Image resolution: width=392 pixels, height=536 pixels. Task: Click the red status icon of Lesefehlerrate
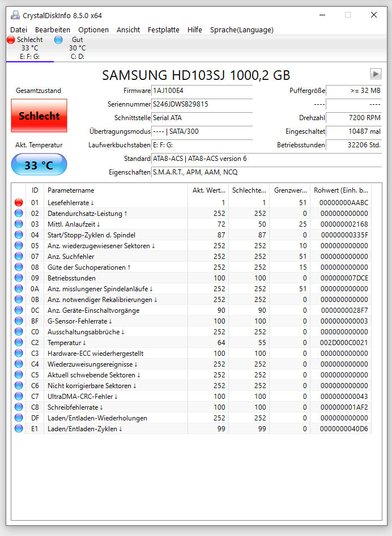tap(19, 203)
